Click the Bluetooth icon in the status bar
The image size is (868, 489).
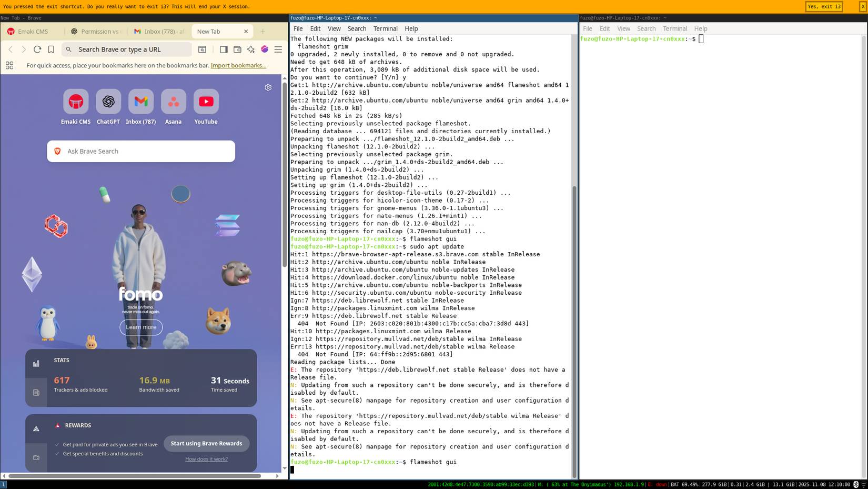(x=856, y=484)
